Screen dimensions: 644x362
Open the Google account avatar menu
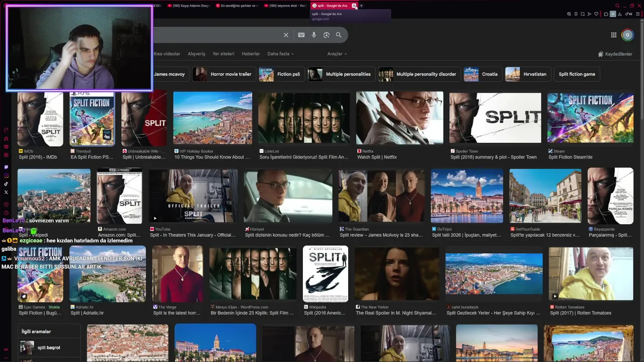pos(627,35)
